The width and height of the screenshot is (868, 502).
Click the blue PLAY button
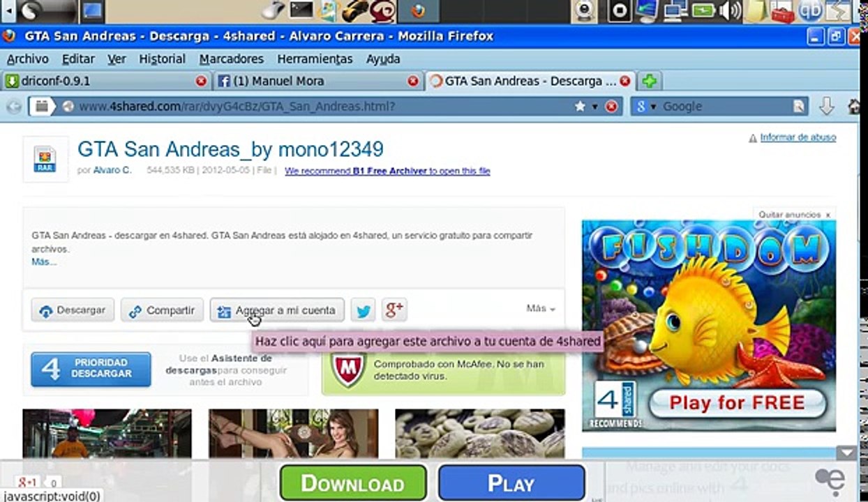point(511,483)
